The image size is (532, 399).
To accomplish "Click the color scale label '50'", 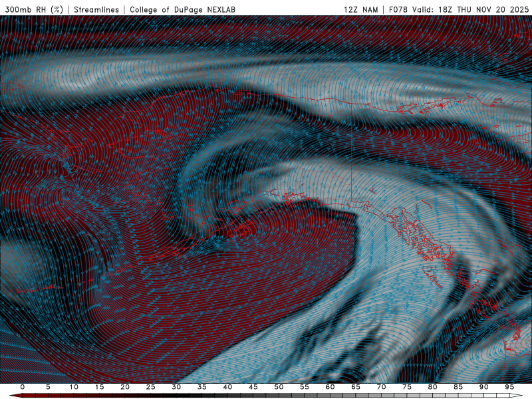I will pyautogui.click(x=279, y=387).
